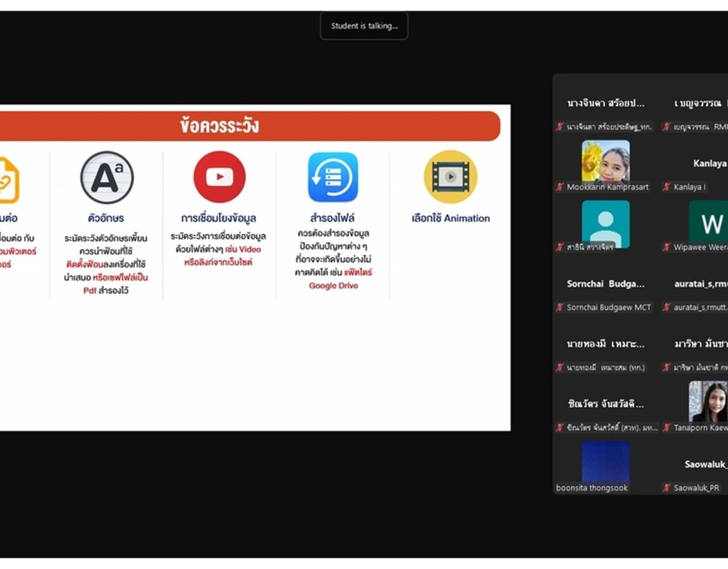728x569 pixels.
Task: Click the 'Student is talking...' notification
Action: pos(364,26)
